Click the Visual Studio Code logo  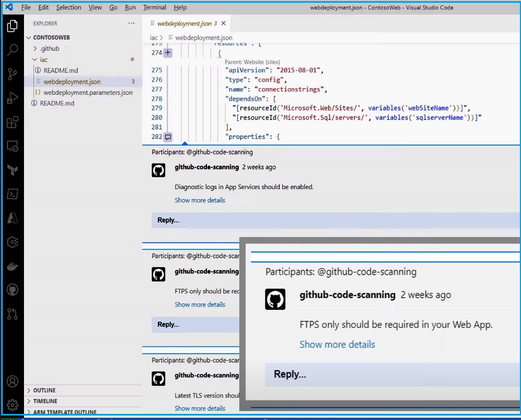click(x=9, y=7)
